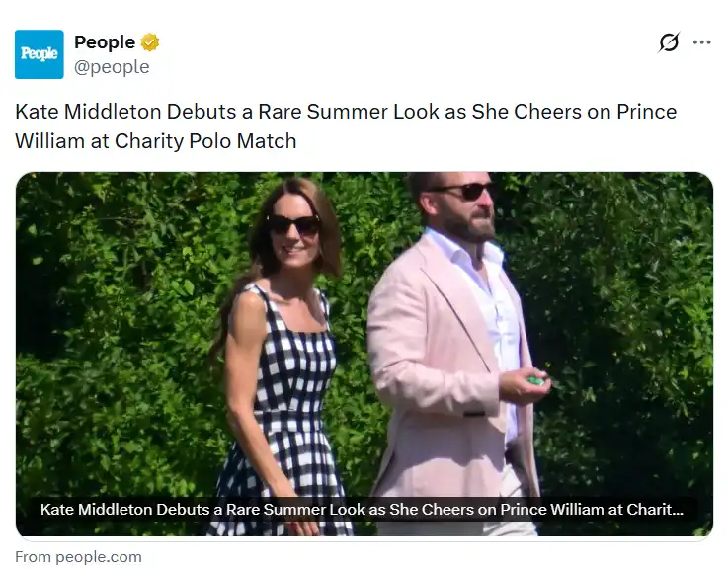Viewport: 728px width, 569px height.
Task: Click the tweet headline text
Action: click(x=346, y=125)
